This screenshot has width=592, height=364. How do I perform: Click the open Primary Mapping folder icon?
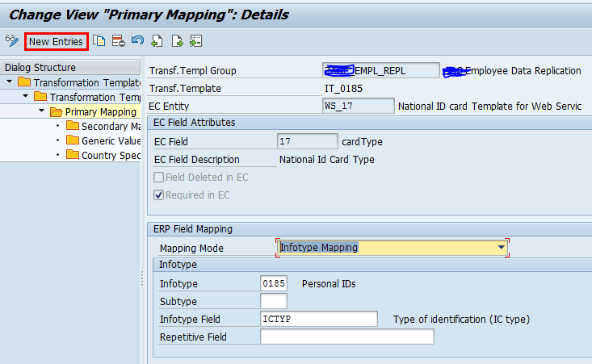pyautogui.click(x=57, y=111)
